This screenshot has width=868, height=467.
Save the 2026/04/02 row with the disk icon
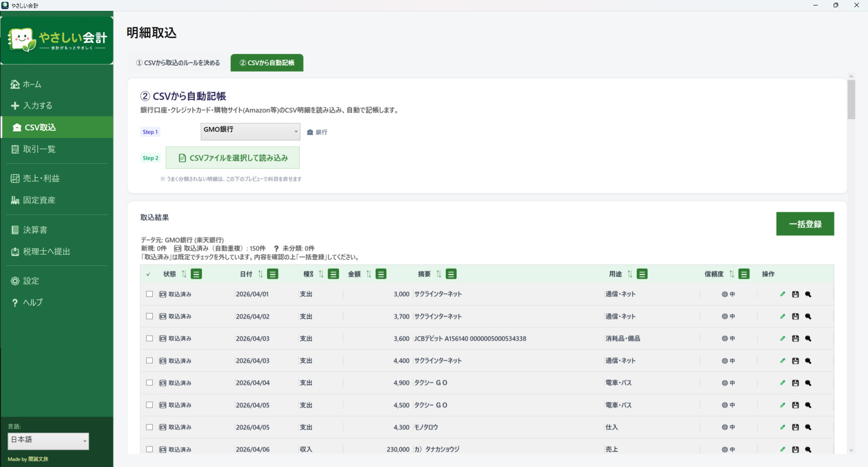coord(796,316)
